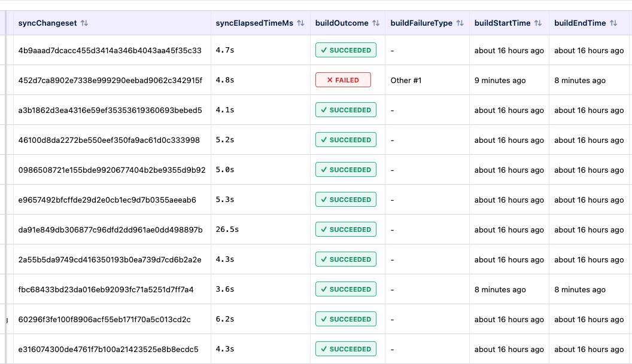The width and height of the screenshot is (632, 364).
Task: Click the row for changeset fbc68433bd23da016eb92093fc71a5251d7ff7a4
Action: coord(104,289)
